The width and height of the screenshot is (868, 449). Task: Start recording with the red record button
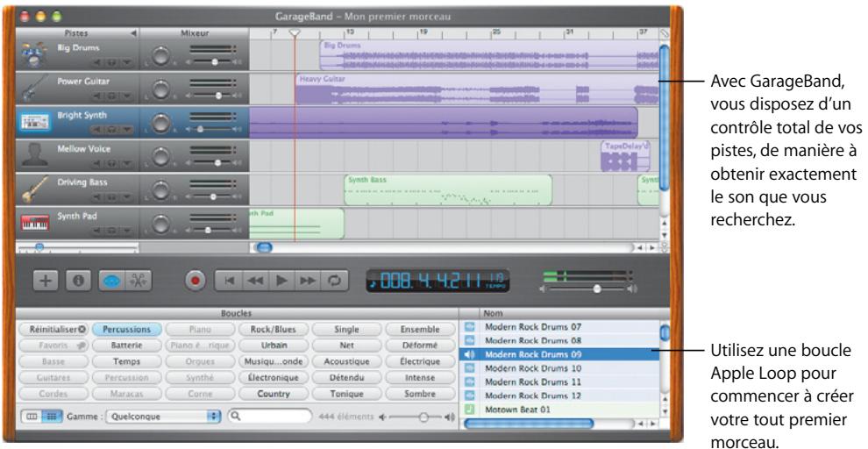click(195, 281)
